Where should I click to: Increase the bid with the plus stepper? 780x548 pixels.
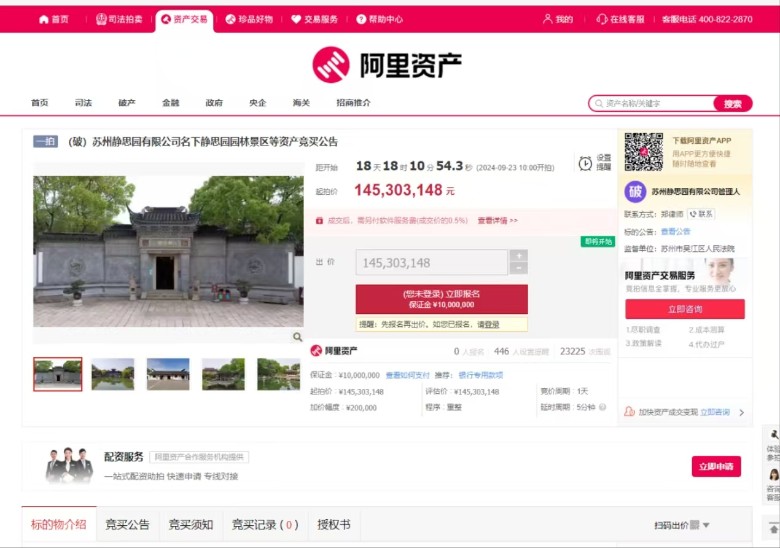click(518, 256)
